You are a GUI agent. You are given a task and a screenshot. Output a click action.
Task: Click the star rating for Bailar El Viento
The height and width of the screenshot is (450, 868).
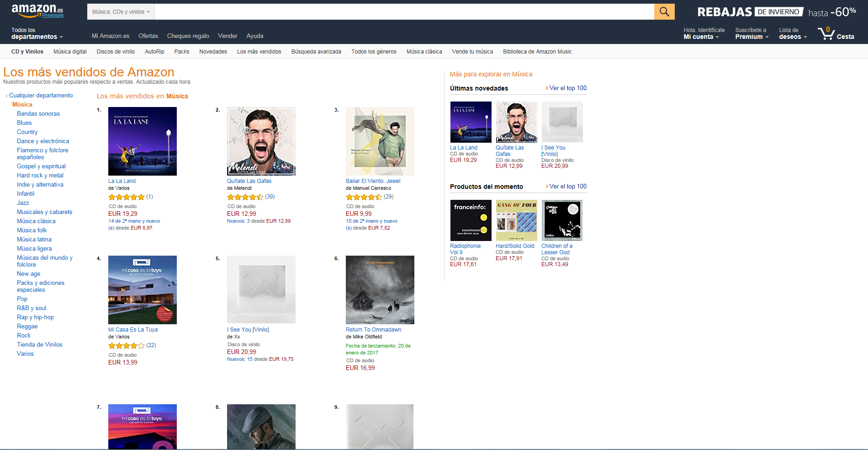click(x=364, y=197)
